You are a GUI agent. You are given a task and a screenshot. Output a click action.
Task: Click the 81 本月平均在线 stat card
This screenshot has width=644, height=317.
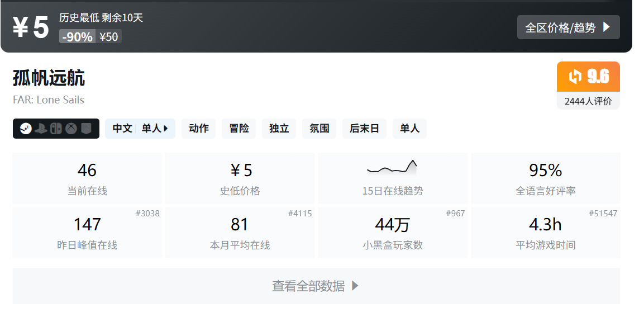(x=240, y=233)
